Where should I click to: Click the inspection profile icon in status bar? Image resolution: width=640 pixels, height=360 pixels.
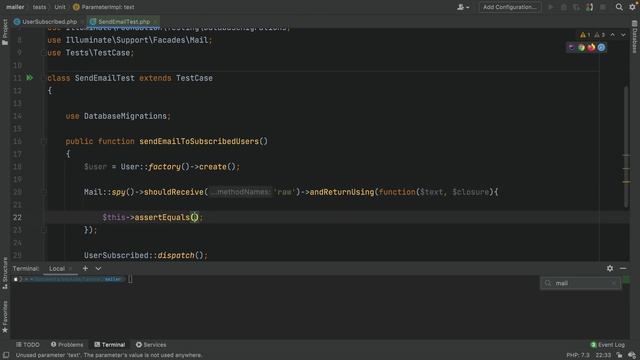click(x=632, y=355)
